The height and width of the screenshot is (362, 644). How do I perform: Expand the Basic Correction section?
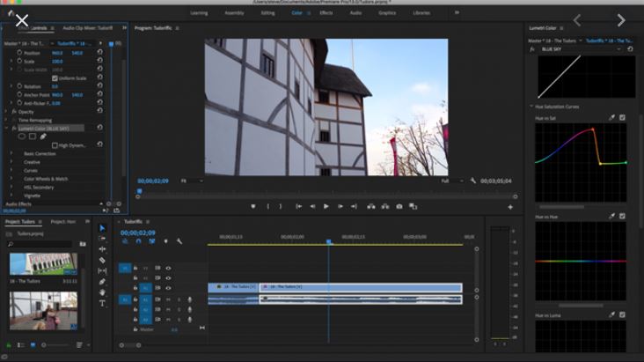click(x=11, y=153)
